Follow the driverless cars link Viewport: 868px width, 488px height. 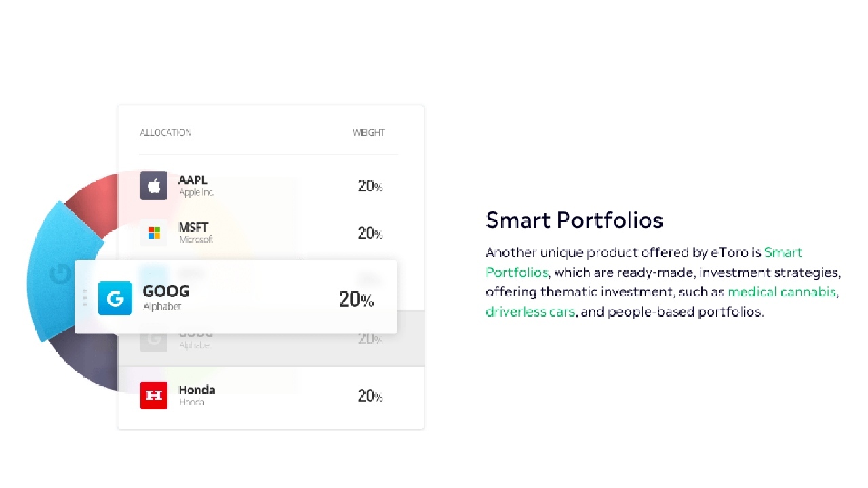pos(530,312)
